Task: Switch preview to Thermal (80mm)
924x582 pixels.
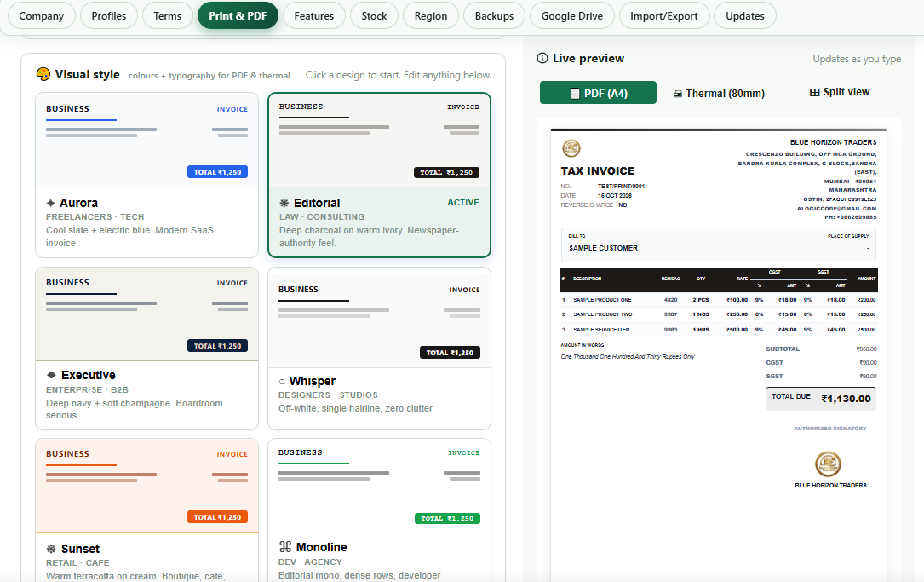Action: 719,93
